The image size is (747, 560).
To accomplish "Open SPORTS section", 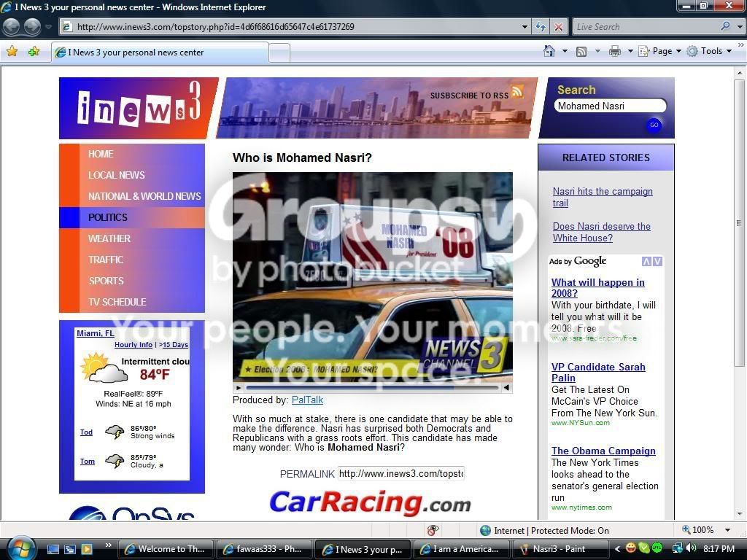I will click(x=107, y=281).
